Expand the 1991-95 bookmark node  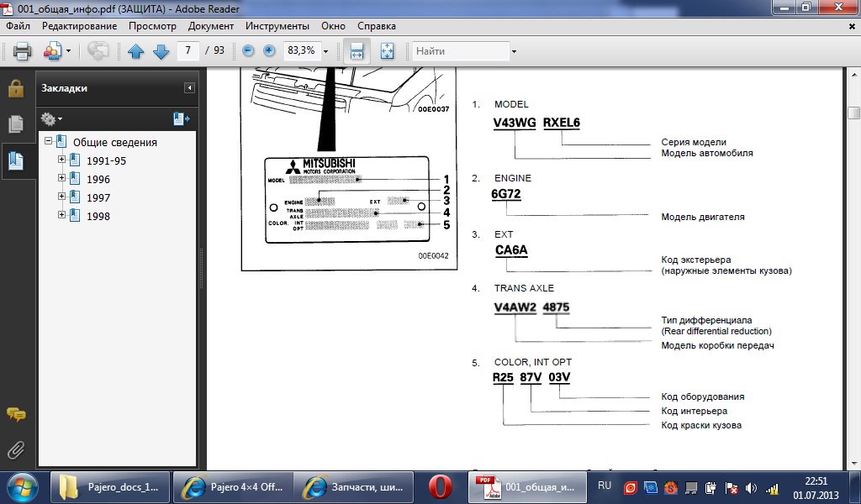tap(61, 160)
